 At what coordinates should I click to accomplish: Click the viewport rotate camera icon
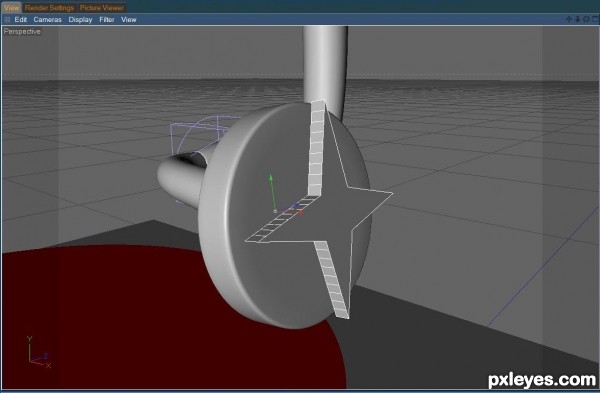(x=586, y=19)
